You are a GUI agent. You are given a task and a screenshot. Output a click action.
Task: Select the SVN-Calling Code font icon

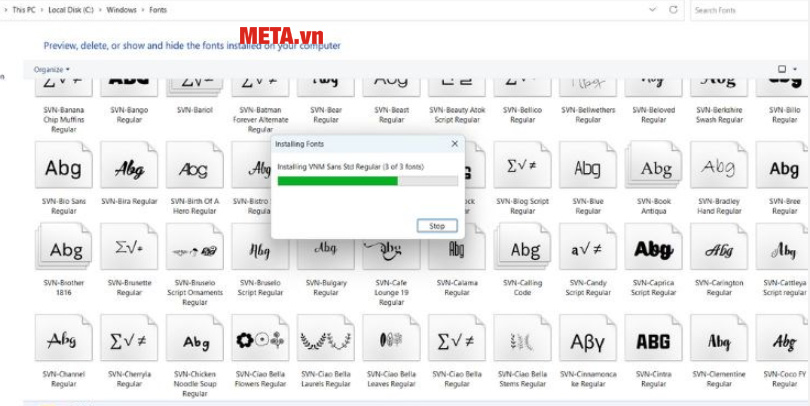click(522, 246)
